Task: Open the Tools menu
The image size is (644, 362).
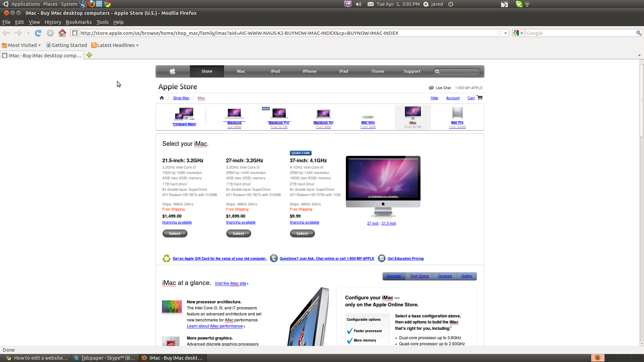Action: (102, 22)
